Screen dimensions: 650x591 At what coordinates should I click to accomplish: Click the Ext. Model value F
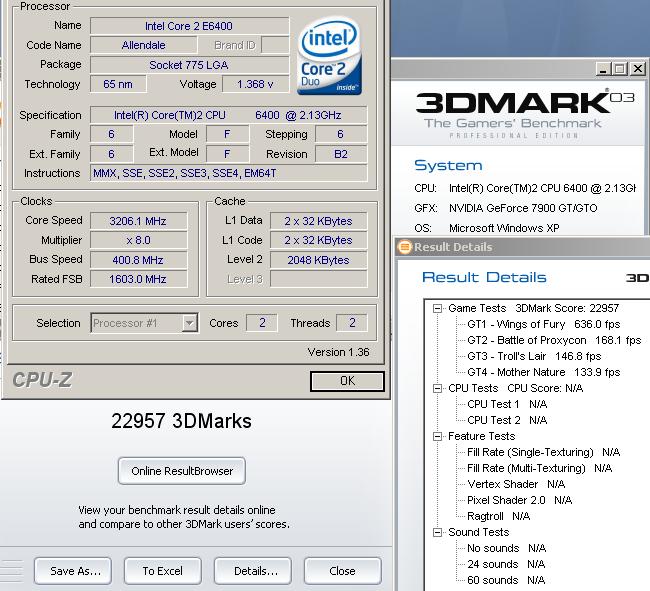227,154
